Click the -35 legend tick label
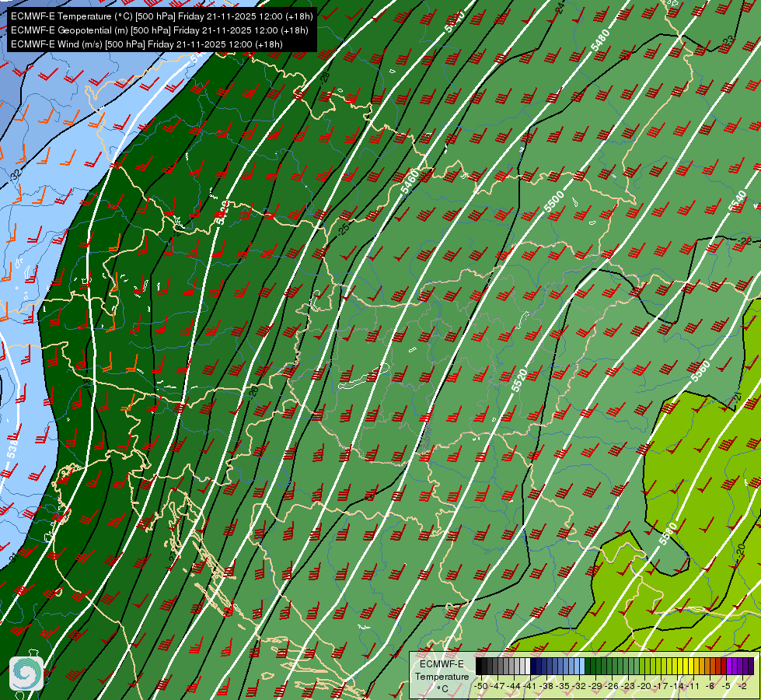Screen dimensions: 761x700 click(x=563, y=686)
